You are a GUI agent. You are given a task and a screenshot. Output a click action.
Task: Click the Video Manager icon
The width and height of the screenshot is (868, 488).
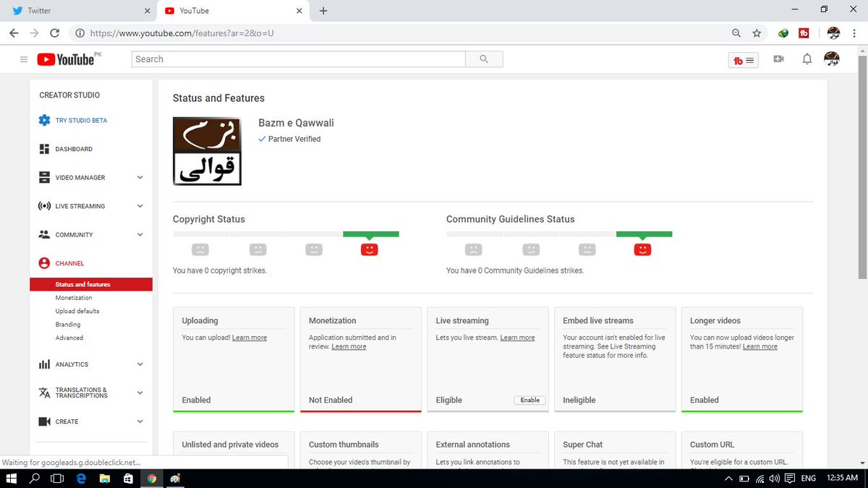tap(44, 177)
